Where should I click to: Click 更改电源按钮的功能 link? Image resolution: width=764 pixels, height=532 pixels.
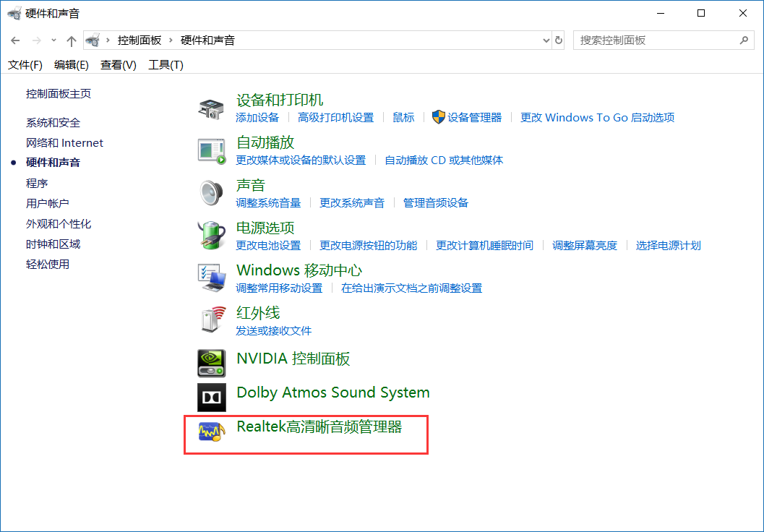coord(369,245)
